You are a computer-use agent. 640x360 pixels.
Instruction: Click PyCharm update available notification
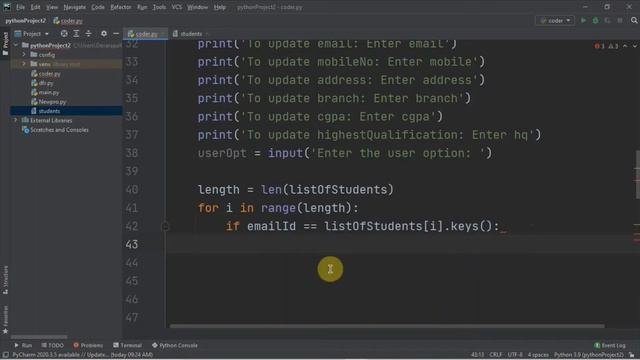[x=82, y=355]
